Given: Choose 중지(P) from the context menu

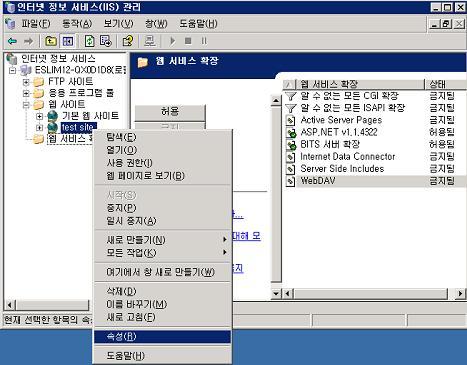Looking at the screenshot, I should point(162,208).
